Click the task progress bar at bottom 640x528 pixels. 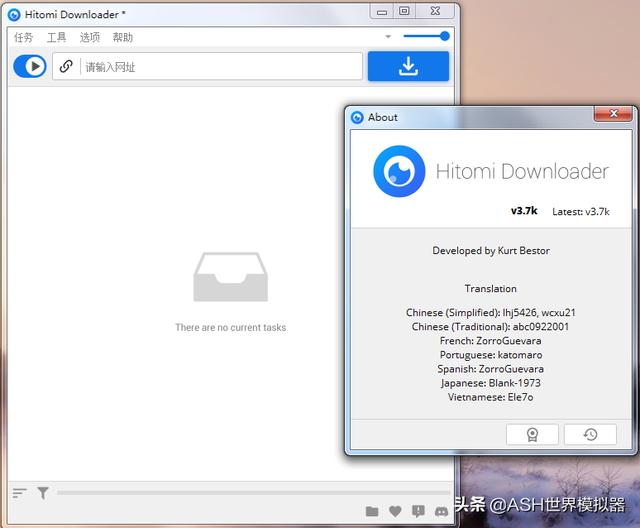254,493
